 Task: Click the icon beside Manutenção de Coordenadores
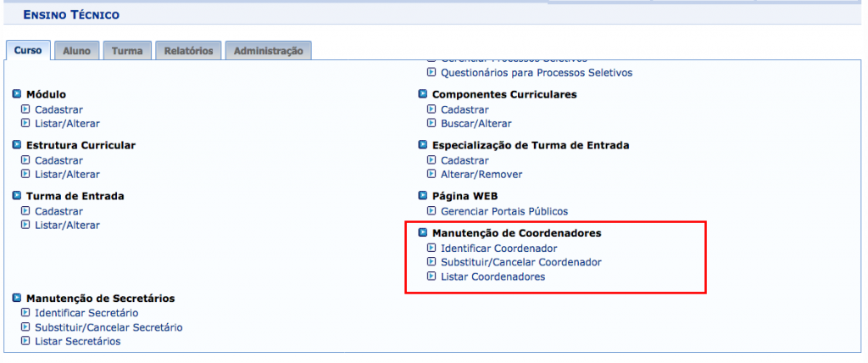pos(423,232)
